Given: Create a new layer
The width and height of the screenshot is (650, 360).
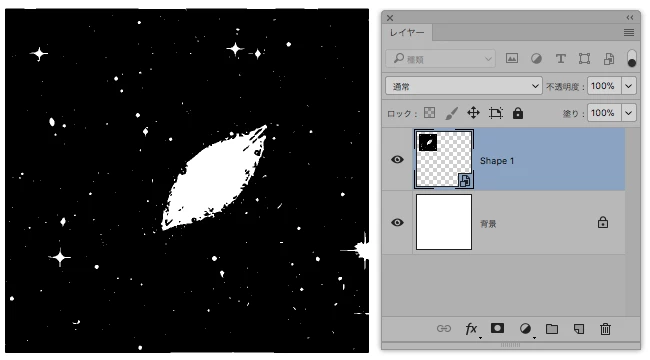Looking at the screenshot, I should tap(579, 329).
